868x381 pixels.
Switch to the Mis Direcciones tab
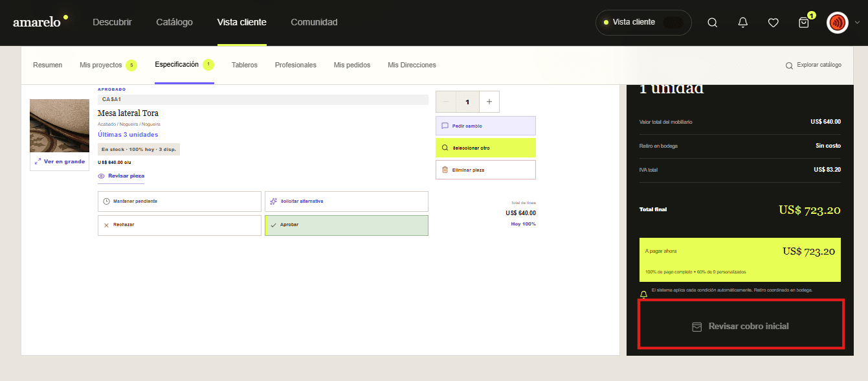412,65
